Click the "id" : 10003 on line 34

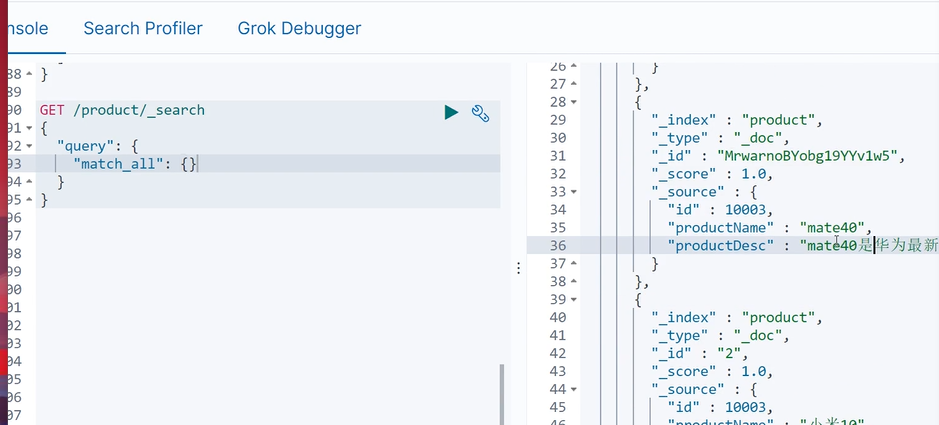point(720,210)
